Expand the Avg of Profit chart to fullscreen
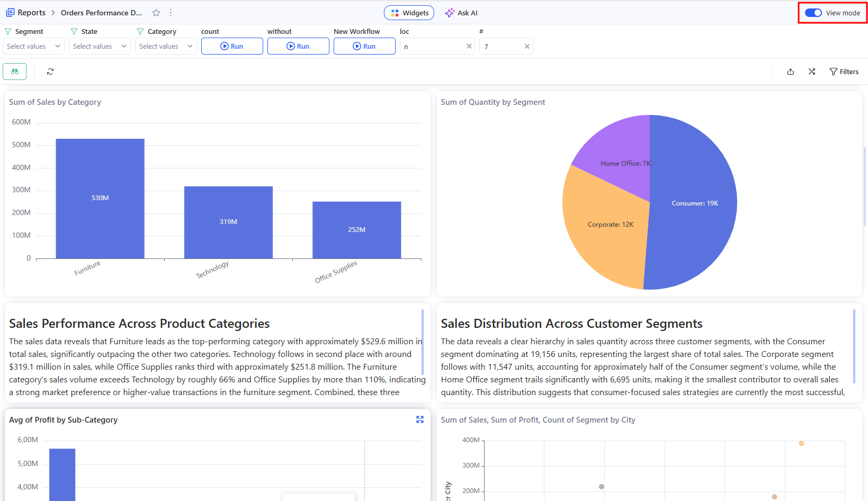This screenshot has width=868, height=501. tap(420, 419)
